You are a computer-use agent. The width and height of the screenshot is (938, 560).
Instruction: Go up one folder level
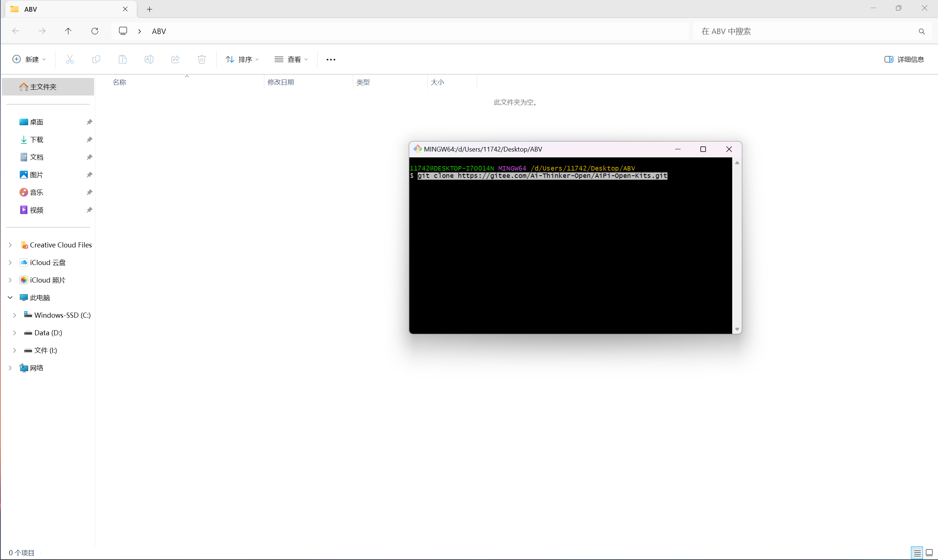click(x=68, y=31)
